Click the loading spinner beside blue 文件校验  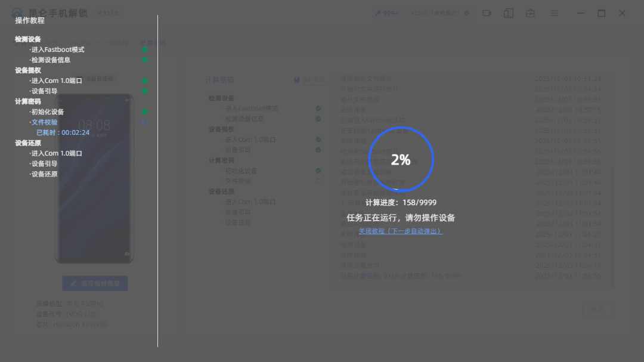pos(145,122)
